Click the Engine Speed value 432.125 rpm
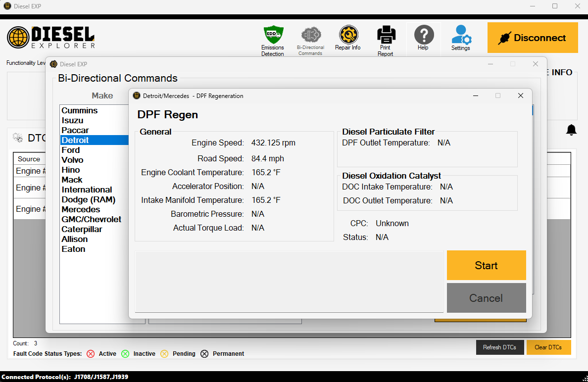 [x=273, y=143]
